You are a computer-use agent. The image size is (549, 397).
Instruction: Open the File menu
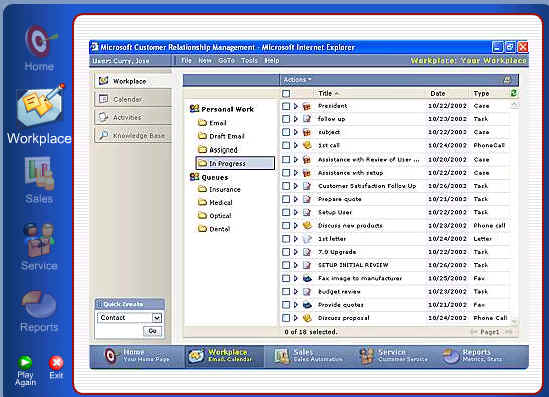pyautogui.click(x=186, y=60)
